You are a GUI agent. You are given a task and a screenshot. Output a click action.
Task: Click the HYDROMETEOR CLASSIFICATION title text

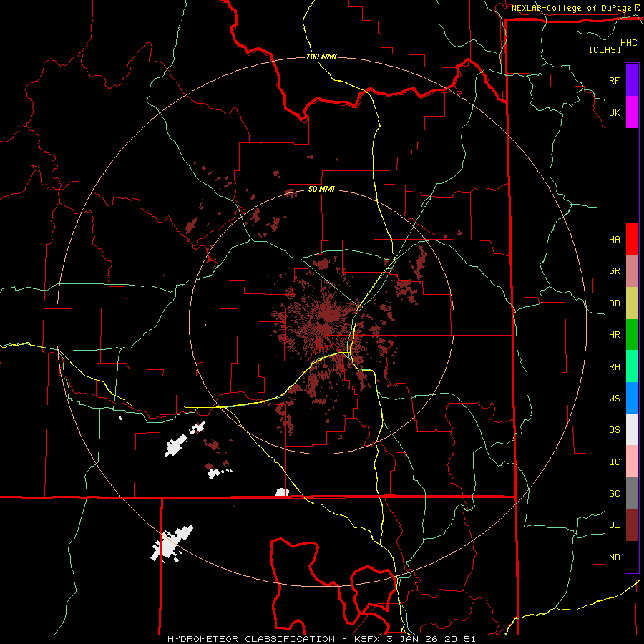(x=251, y=639)
